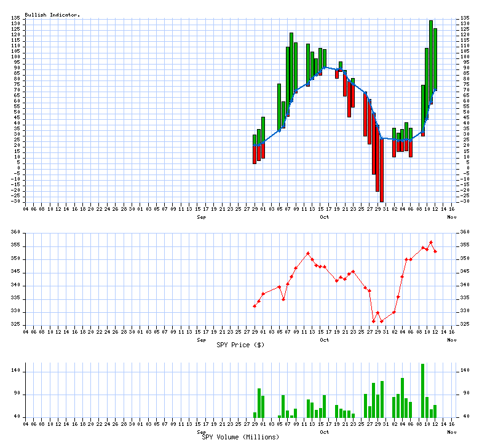Click "140" on the right axis of volume chart
This screenshot has height=448, width=482.
pyautogui.click(x=466, y=371)
